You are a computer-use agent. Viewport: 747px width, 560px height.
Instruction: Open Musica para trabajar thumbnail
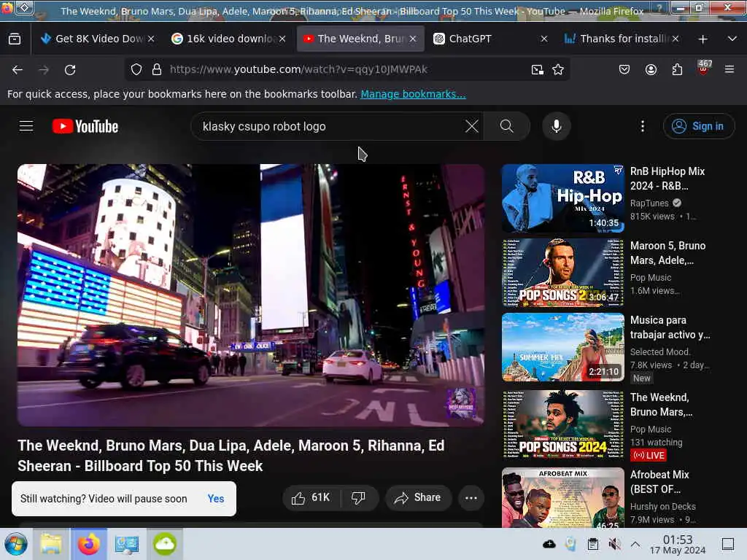[x=562, y=347]
